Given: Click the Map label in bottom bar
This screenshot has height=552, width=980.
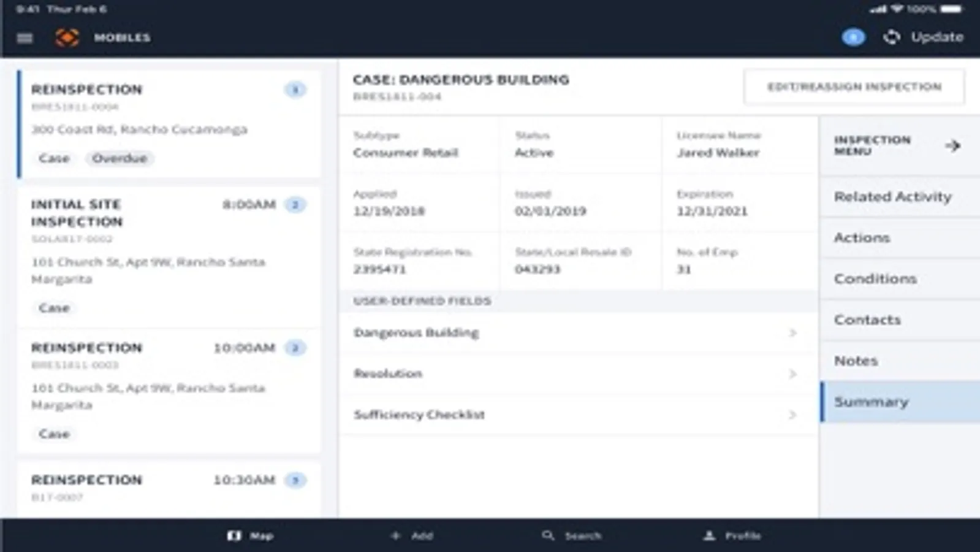Looking at the screenshot, I should pos(261,536).
